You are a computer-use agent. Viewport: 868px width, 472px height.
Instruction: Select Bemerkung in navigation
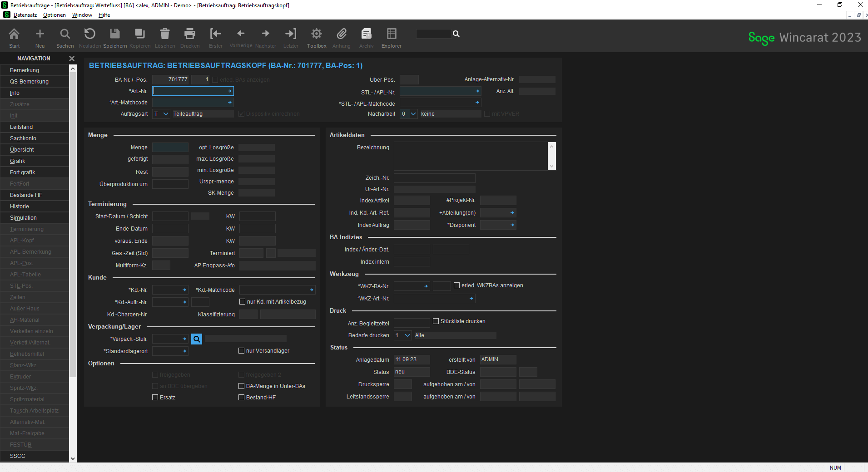coord(35,70)
